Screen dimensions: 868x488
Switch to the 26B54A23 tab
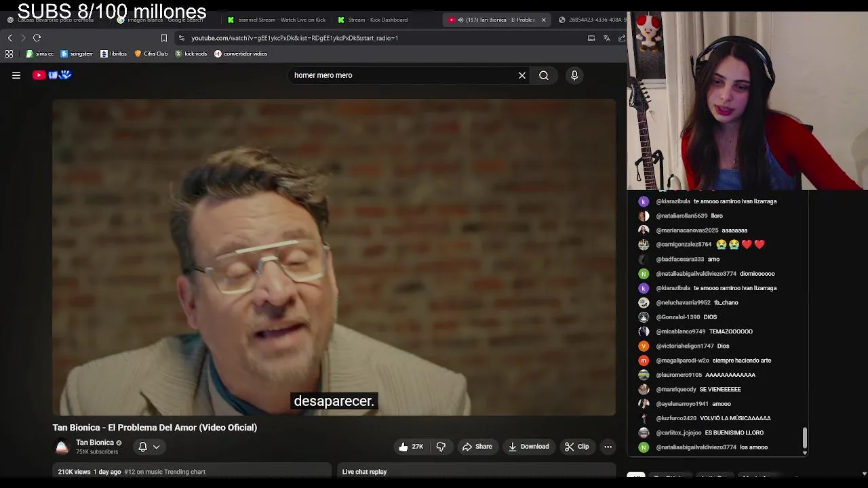click(592, 20)
